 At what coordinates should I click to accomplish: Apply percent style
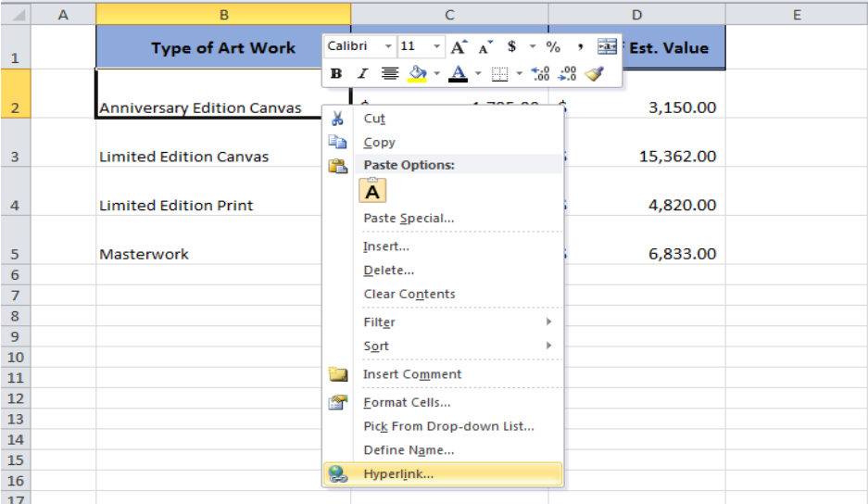[553, 47]
